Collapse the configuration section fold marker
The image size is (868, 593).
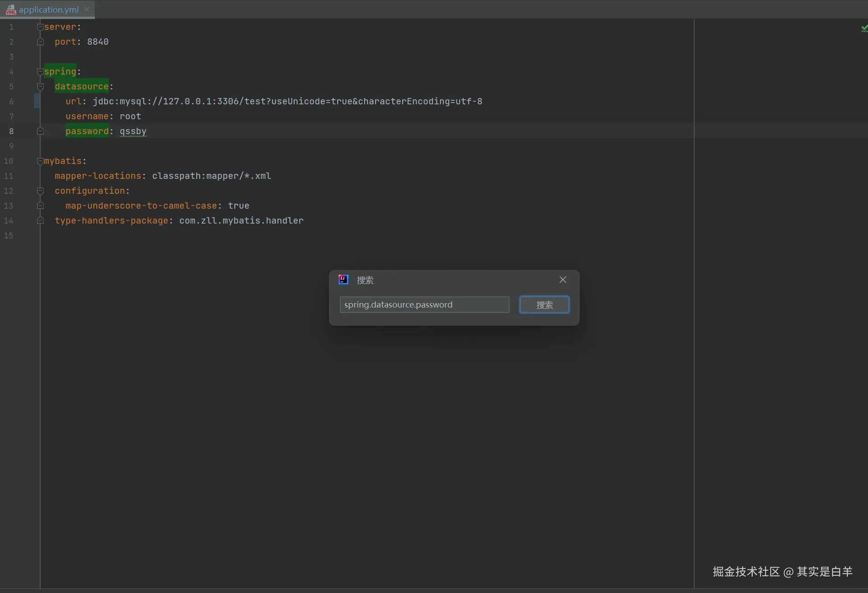tap(40, 191)
